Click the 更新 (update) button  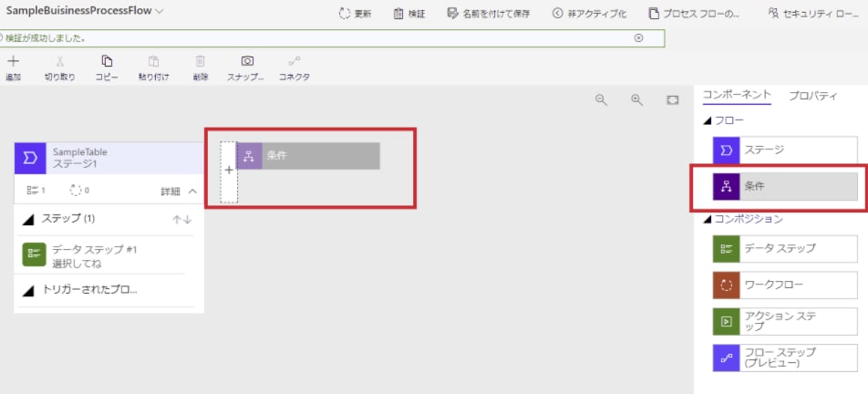point(355,14)
